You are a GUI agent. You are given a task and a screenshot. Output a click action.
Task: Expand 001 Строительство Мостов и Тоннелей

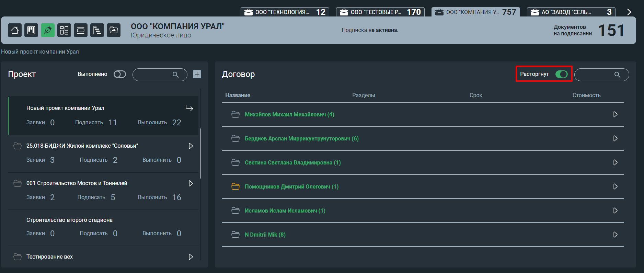(191, 183)
